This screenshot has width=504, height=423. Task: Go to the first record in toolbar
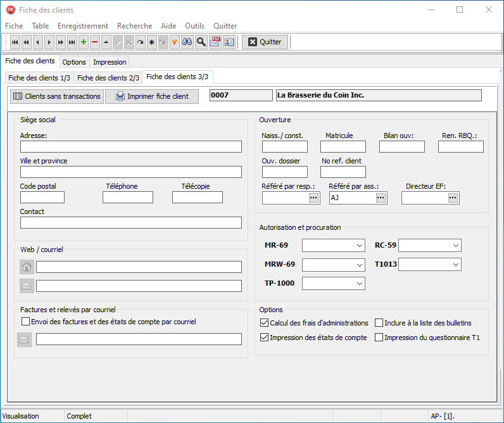(15, 42)
